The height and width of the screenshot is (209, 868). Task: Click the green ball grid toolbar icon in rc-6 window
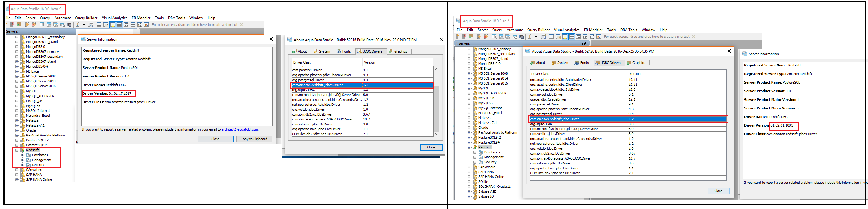[471, 37]
